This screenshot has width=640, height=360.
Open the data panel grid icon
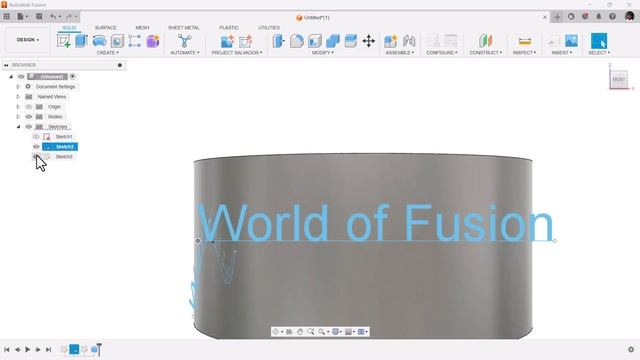pyautogui.click(x=7, y=17)
